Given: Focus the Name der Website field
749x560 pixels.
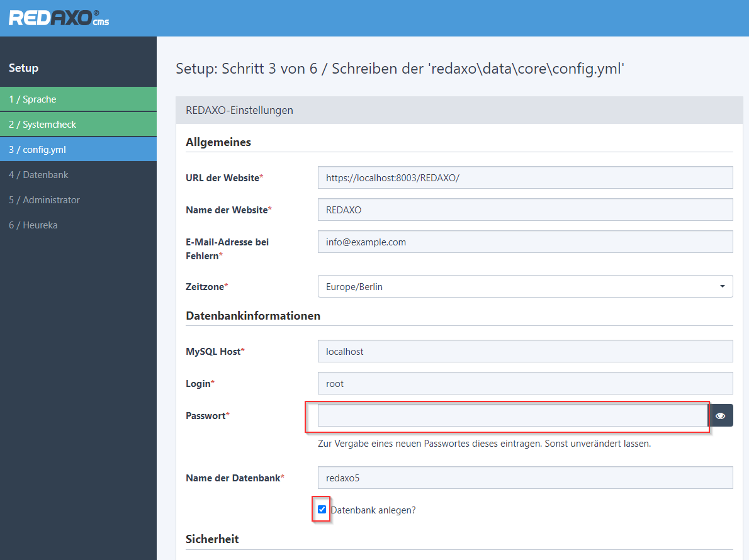Looking at the screenshot, I should point(525,210).
